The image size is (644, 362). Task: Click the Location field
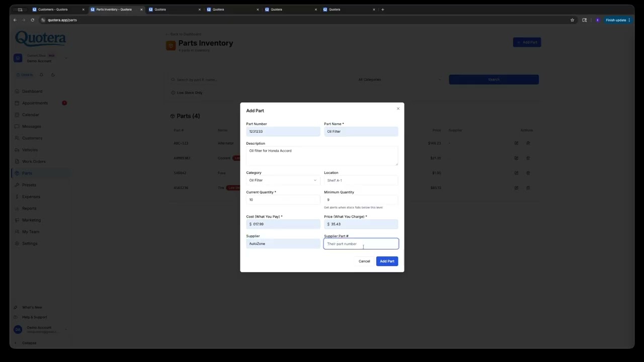coord(361,180)
